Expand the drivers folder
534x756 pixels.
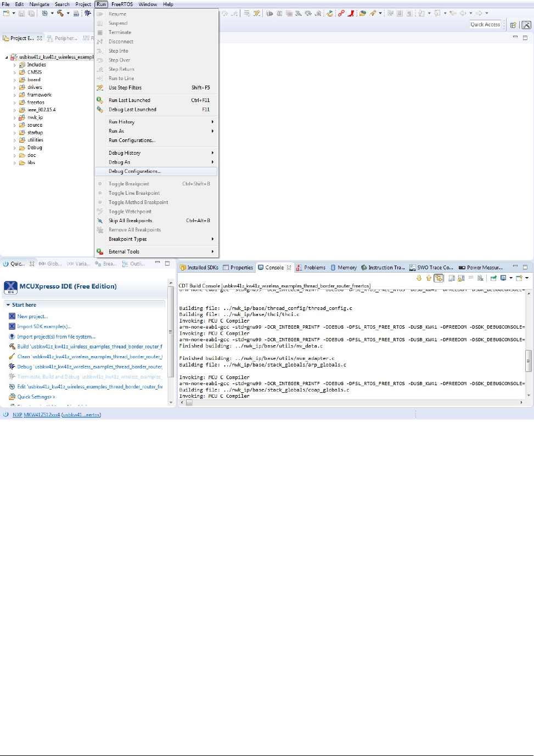(15, 87)
